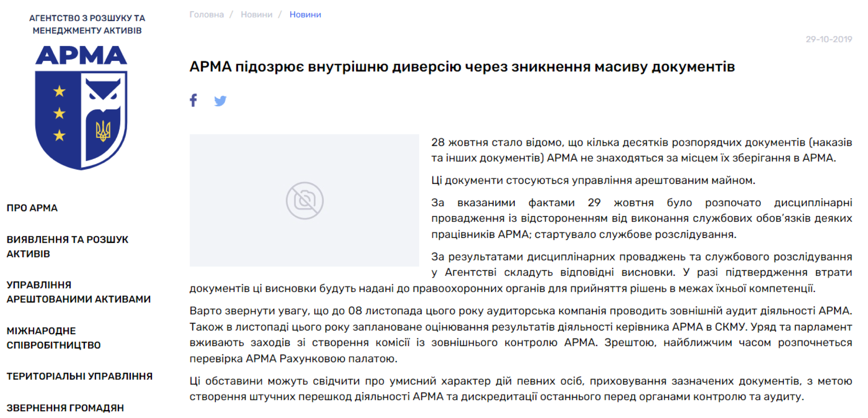Open ВИЯВЛЕННЯ ТА РОЗШУК АКТИВІВ section
Viewport: 868px width, 418px height.
pyautogui.click(x=67, y=246)
